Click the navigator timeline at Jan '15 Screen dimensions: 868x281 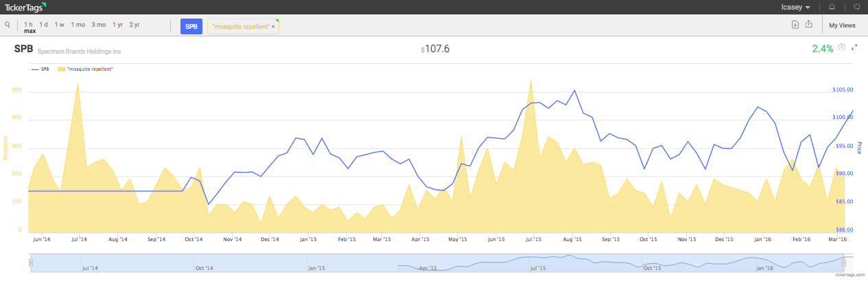pyautogui.click(x=316, y=267)
